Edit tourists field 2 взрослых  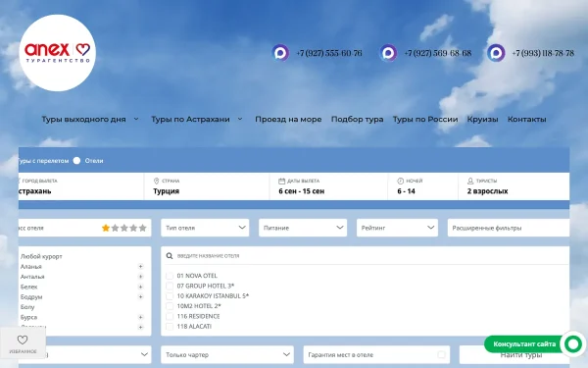[x=514, y=186]
